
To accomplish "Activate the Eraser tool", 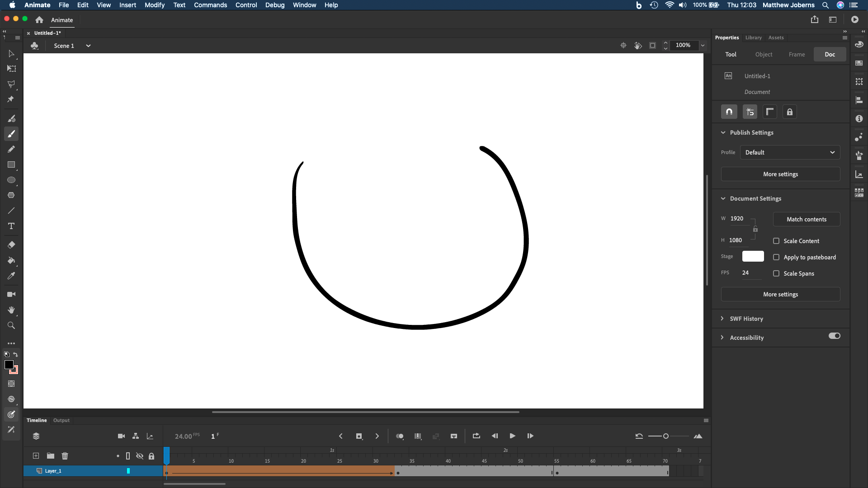I will (11, 244).
